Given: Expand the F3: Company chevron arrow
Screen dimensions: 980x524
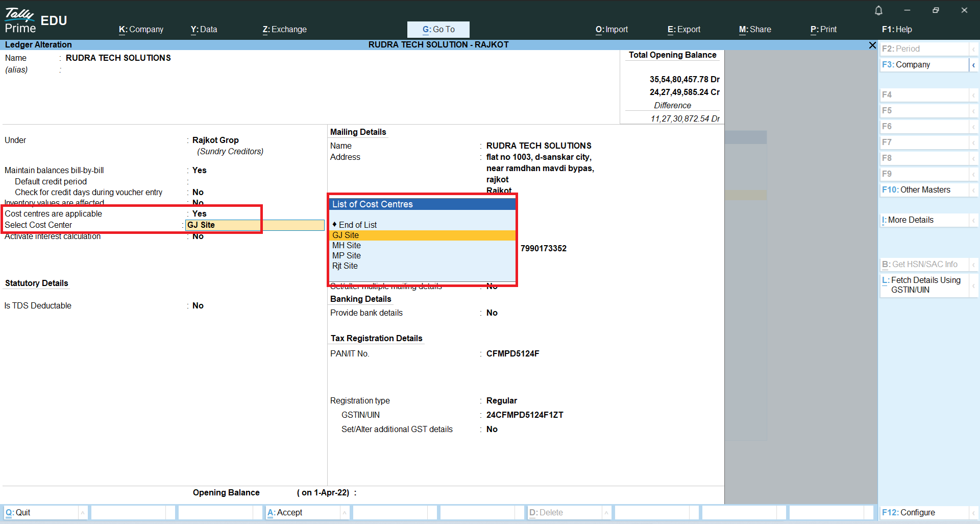Looking at the screenshot, I should click(973, 65).
